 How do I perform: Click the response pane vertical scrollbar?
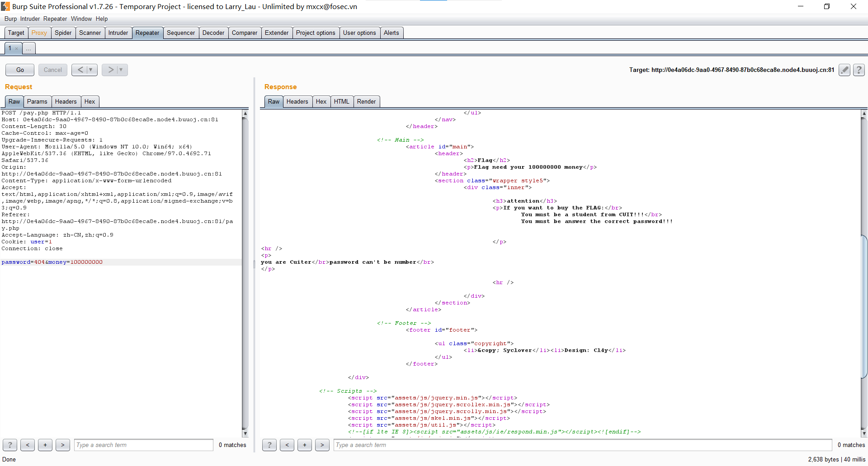864,306
